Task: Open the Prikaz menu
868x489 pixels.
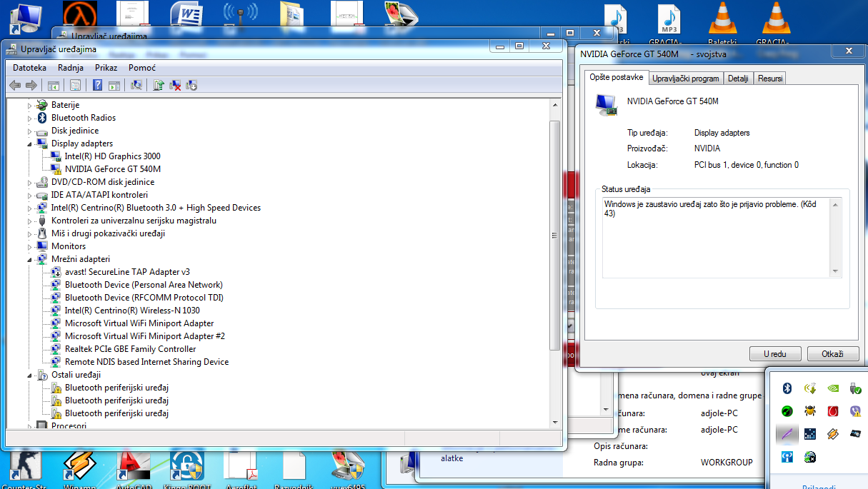Action: click(x=106, y=68)
